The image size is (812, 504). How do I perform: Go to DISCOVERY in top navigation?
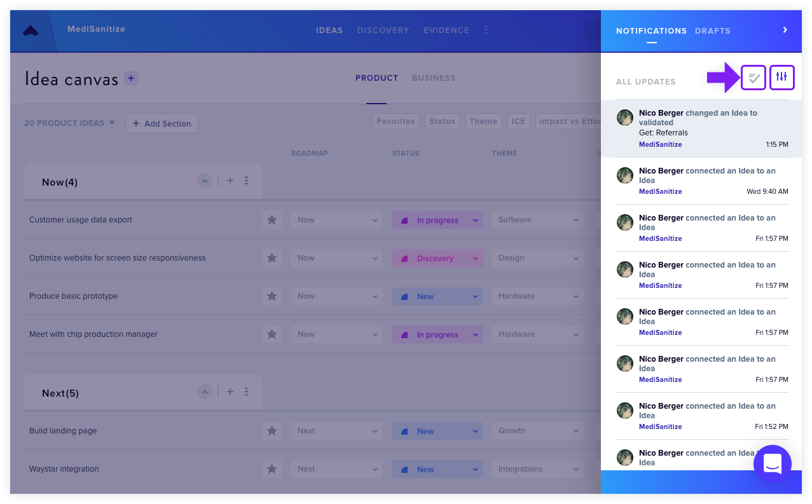coord(383,31)
